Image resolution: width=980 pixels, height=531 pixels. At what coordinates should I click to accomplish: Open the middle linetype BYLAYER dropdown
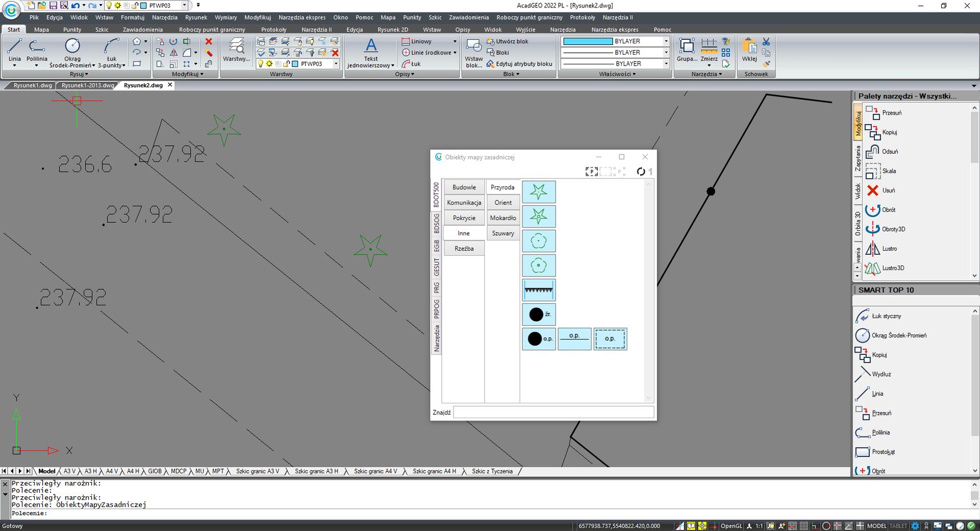click(x=666, y=52)
